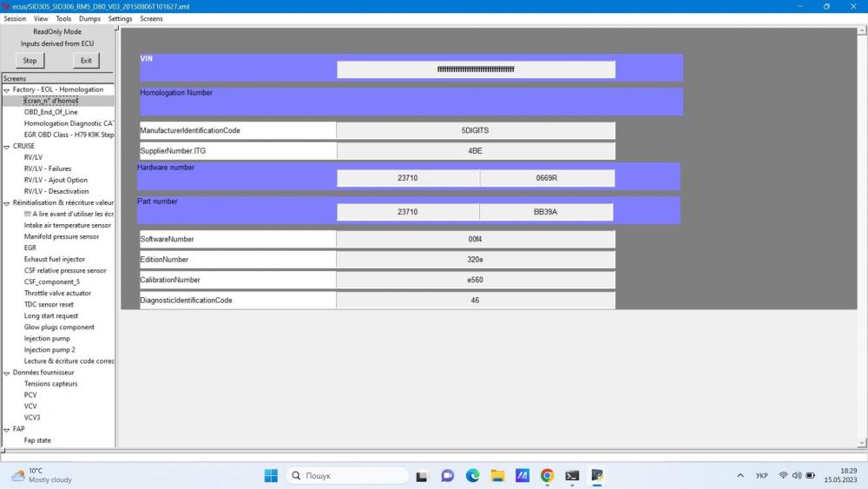Click the ManufacturerIdentificationCode value 5DIGITS
The image size is (868, 489).
coord(476,130)
